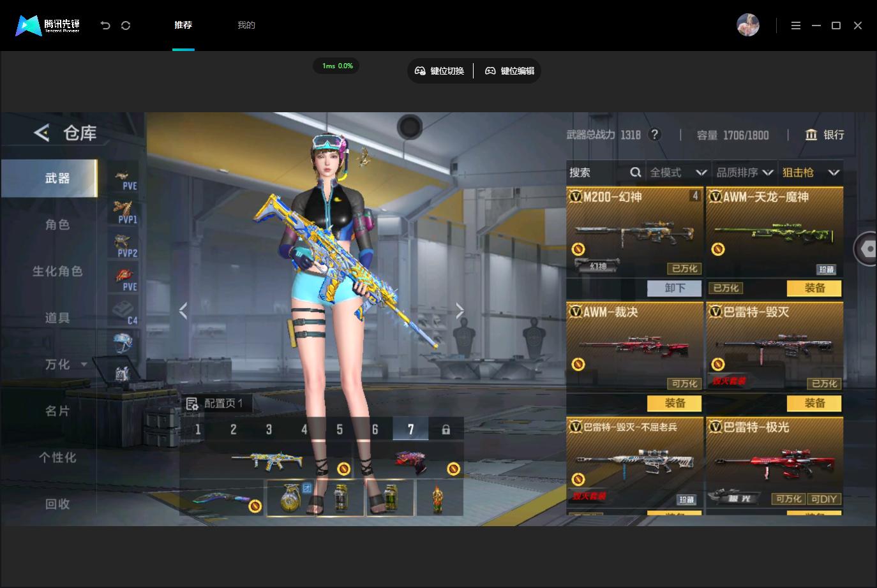Rotate character with left arrow
This screenshot has height=588, width=877.
pos(183,311)
